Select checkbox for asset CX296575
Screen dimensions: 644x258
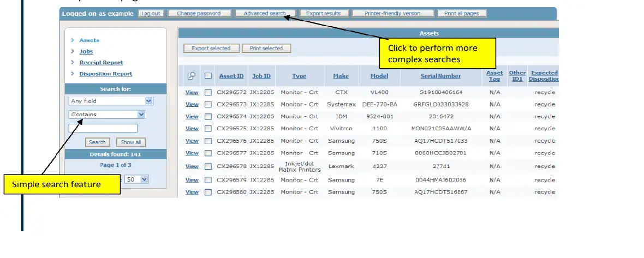(x=208, y=129)
